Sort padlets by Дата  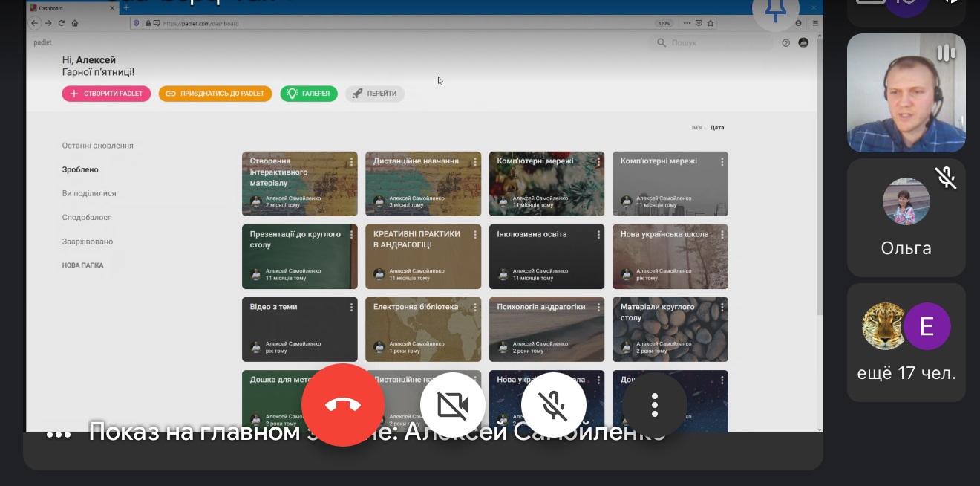click(717, 128)
